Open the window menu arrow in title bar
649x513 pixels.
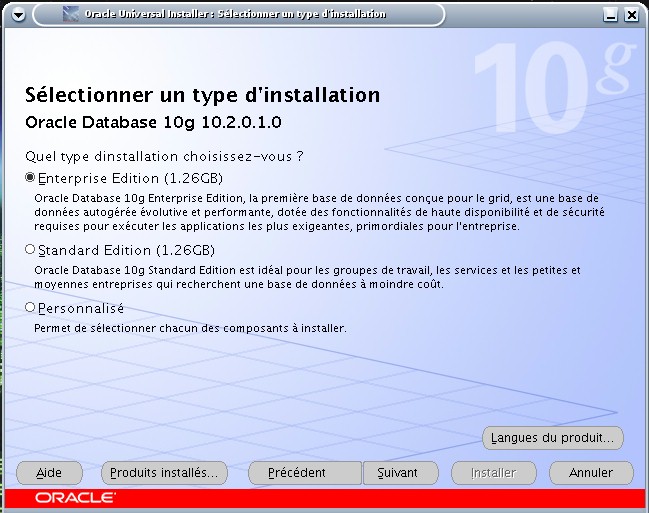[x=18, y=15]
